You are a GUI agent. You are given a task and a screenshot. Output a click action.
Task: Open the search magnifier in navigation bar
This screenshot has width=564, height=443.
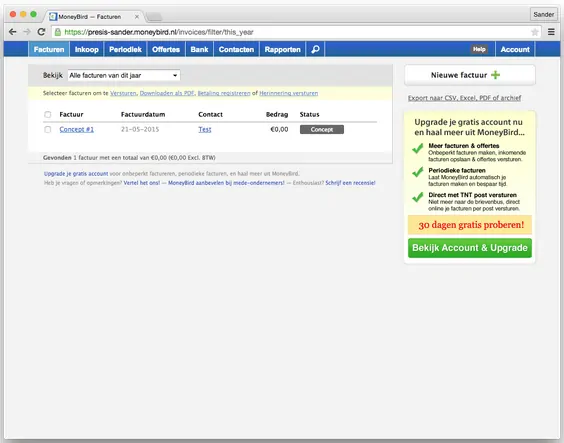315,49
